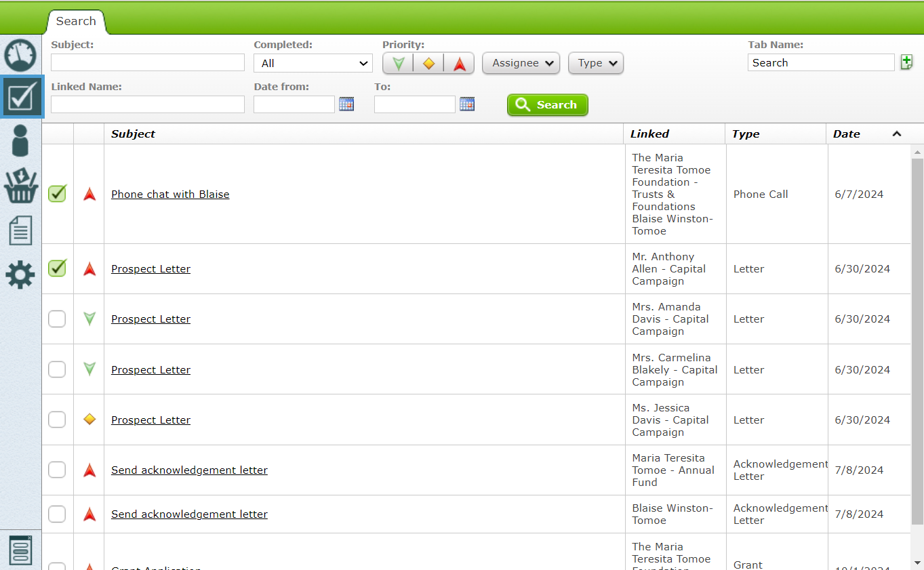
Task: Click the vertical scrollbar thumb of the task list
Action: (x=917, y=342)
